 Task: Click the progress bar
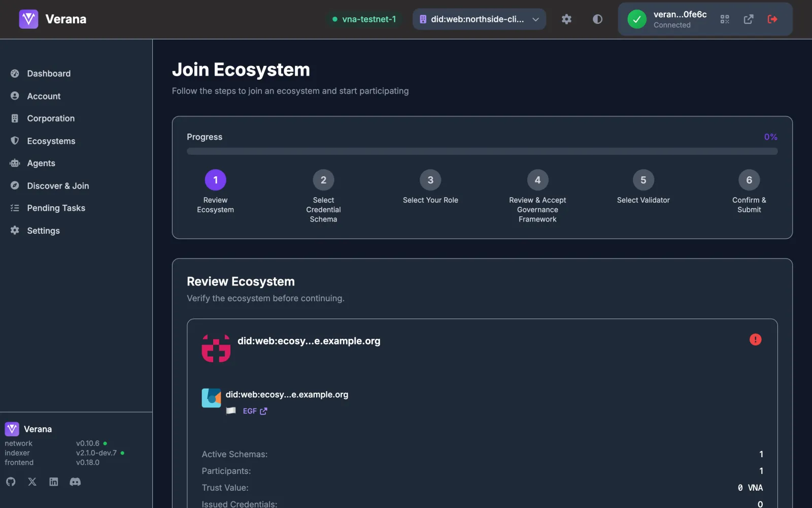[x=482, y=151]
